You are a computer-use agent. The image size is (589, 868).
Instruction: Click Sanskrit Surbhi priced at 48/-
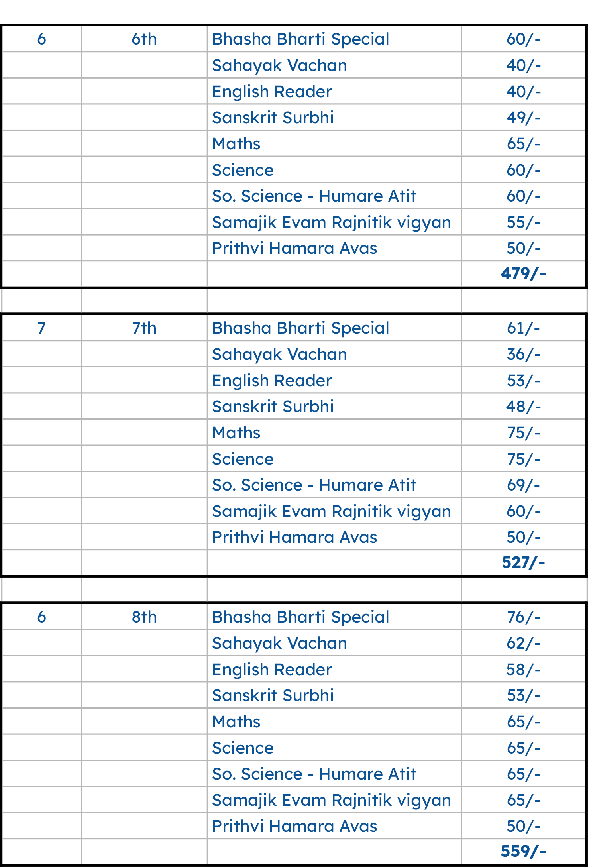point(273,407)
